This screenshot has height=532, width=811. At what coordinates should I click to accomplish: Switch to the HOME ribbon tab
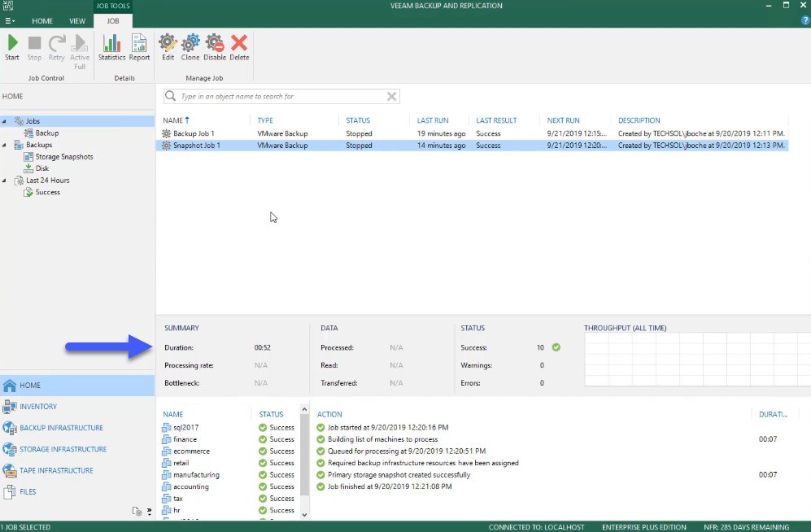[42, 21]
